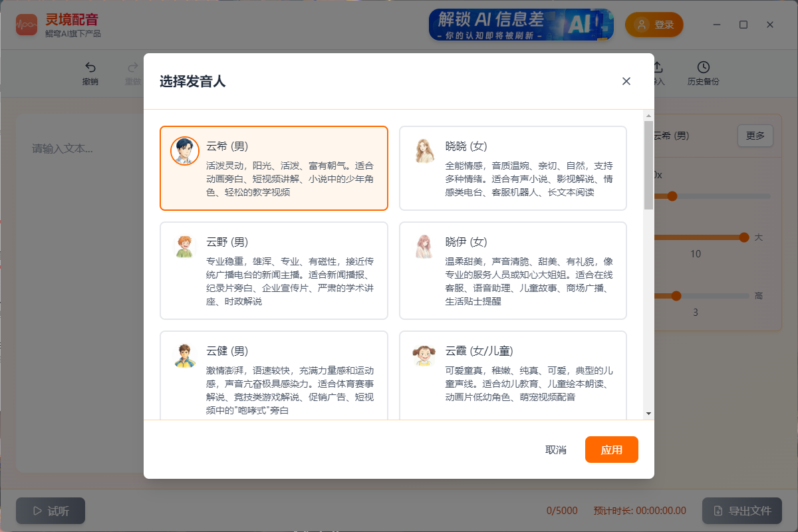Open 更多 for more voice options
The image size is (798, 532).
[x=755, y=135]
